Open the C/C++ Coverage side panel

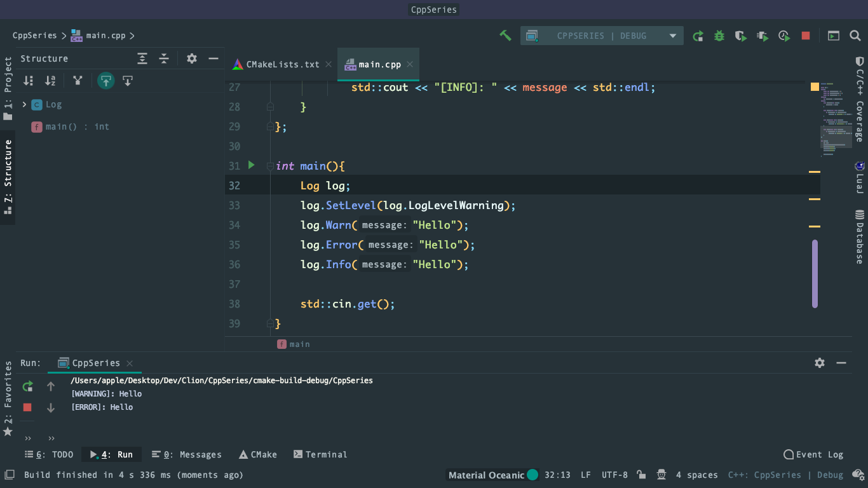860,99
